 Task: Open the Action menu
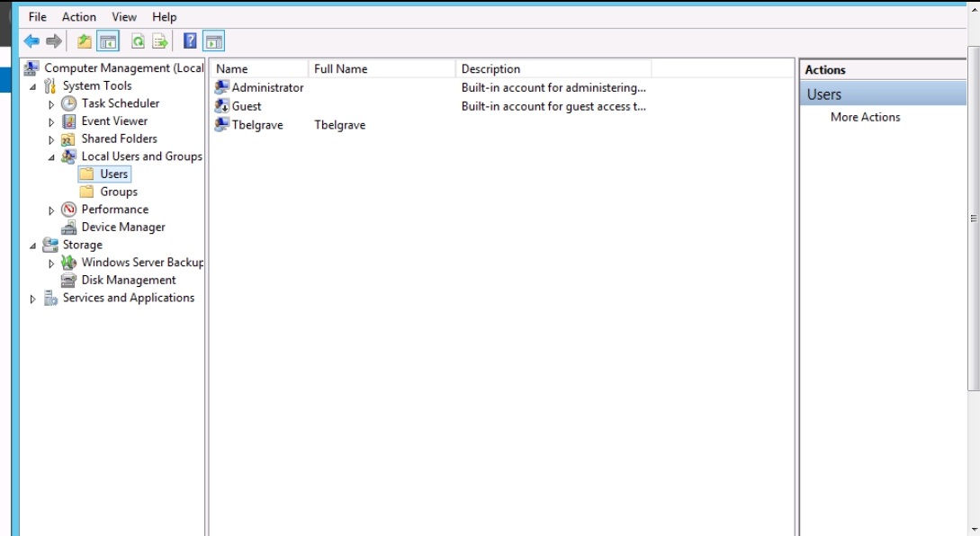click(x=78, y=17)
